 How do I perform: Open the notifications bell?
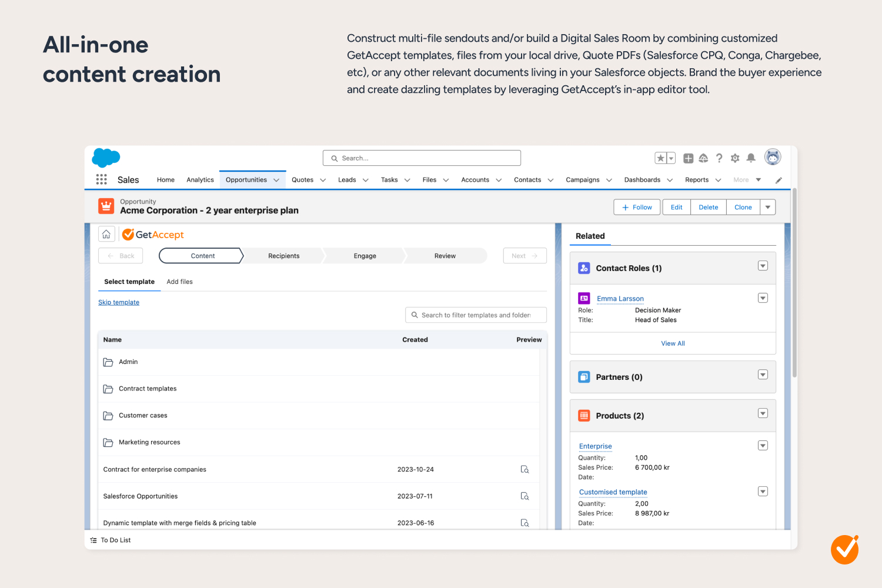(x=751, y=158)
